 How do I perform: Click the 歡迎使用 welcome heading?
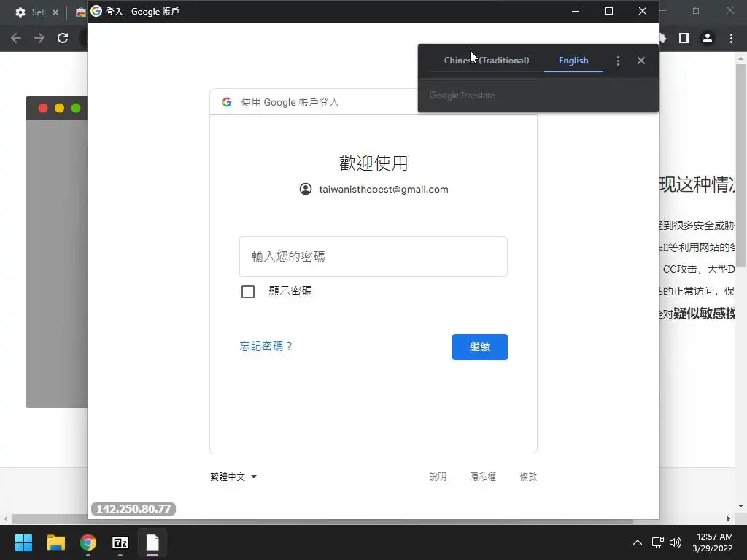373,163
